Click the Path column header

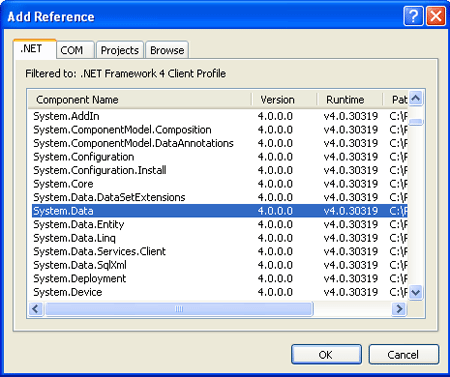coord(395,99)
